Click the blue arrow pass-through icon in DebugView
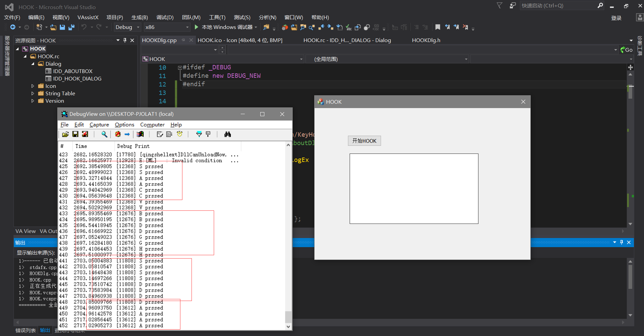This screenshot has width=644, height=336. [x=127, y=134]
